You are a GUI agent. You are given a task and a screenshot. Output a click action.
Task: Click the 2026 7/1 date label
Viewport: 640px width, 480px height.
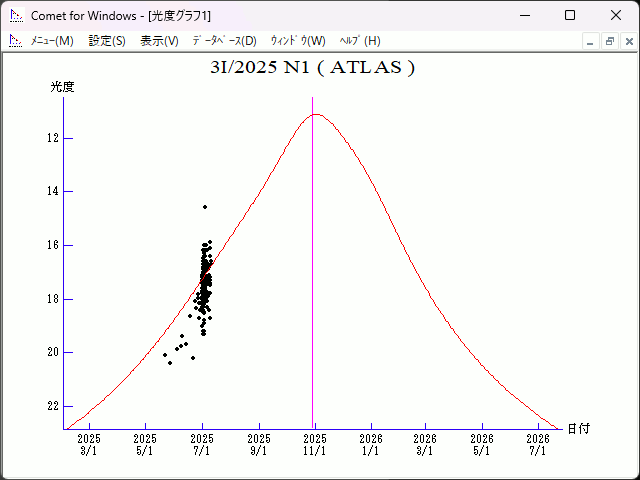pyautogui.click(x=538, y=445)
